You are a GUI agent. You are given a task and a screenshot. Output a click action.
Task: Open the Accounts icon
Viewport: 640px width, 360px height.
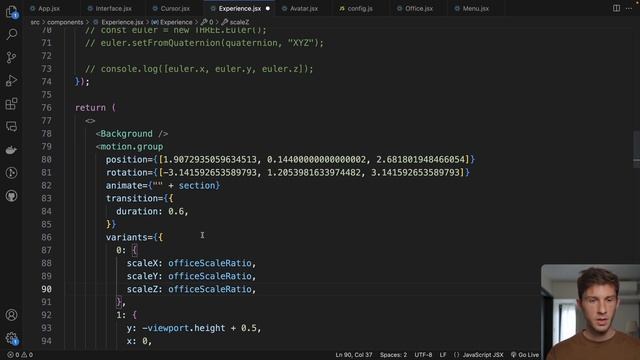tap(11, 315)
